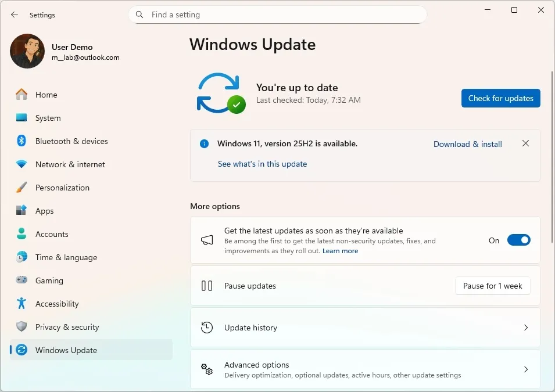Click Download & install for version 25H2
The width and height of the screenshot is (555, 392).
pos(467,144)
